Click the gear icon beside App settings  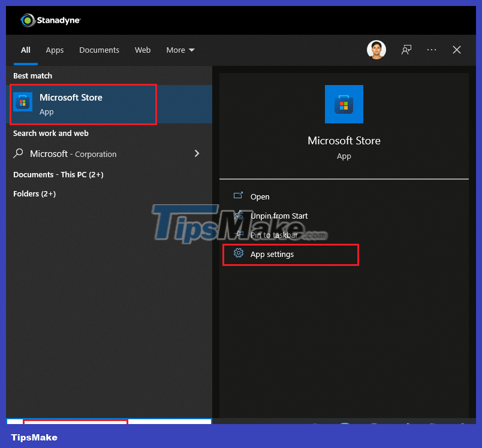pyautogui.click(x=239, y=254)
